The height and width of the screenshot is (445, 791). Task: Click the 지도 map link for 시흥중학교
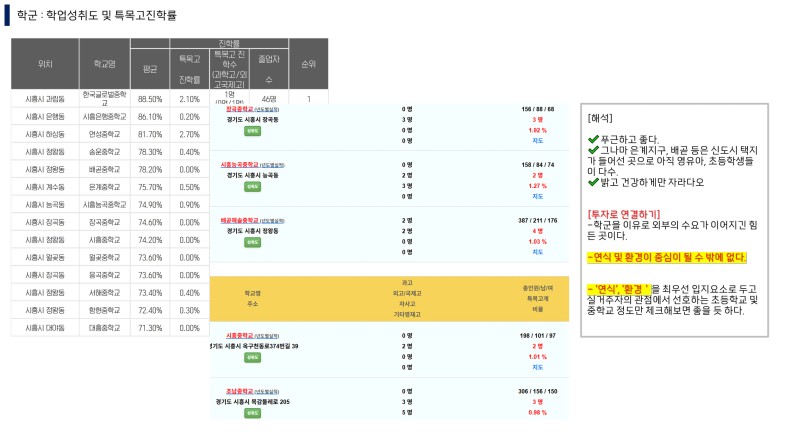pos(538,367)
